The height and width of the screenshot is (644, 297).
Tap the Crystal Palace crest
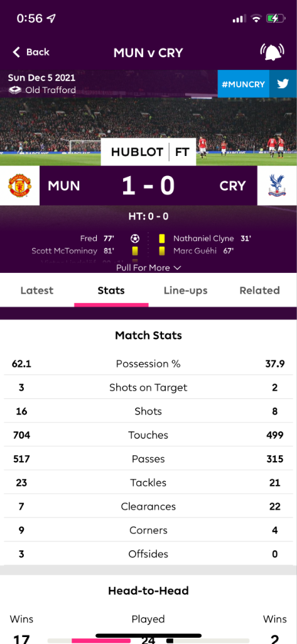coord(278,186)
